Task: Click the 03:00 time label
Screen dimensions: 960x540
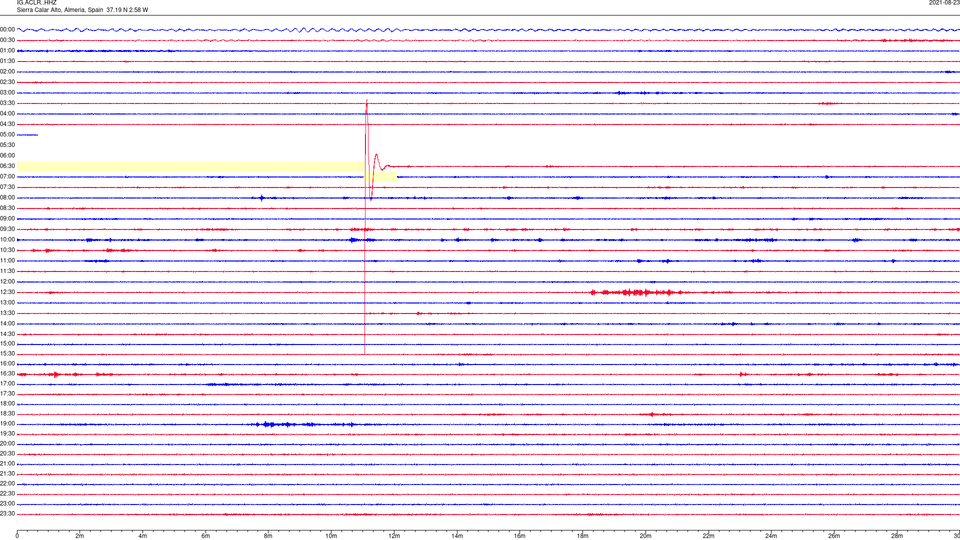Action: click(x=7, y=92)
